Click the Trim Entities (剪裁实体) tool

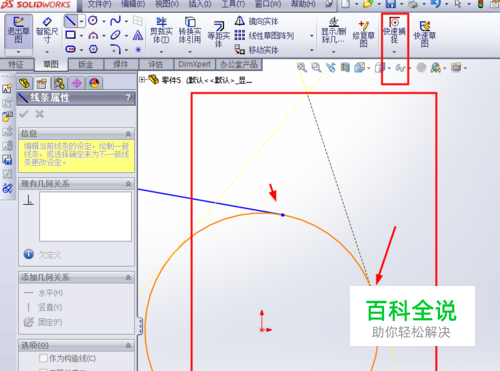click(x=161, y=31)
